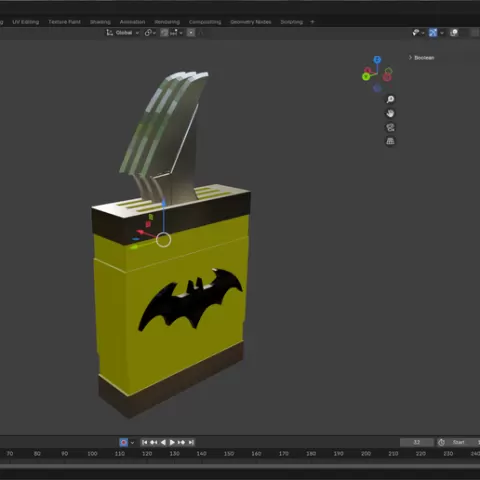Play the animation forward
This screenshot has height=480, width=480.
click(172, 442)
